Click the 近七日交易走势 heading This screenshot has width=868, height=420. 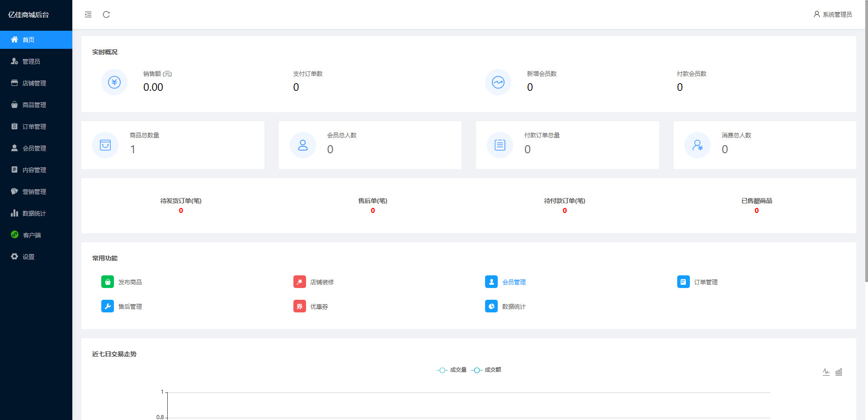coord(114,354)
